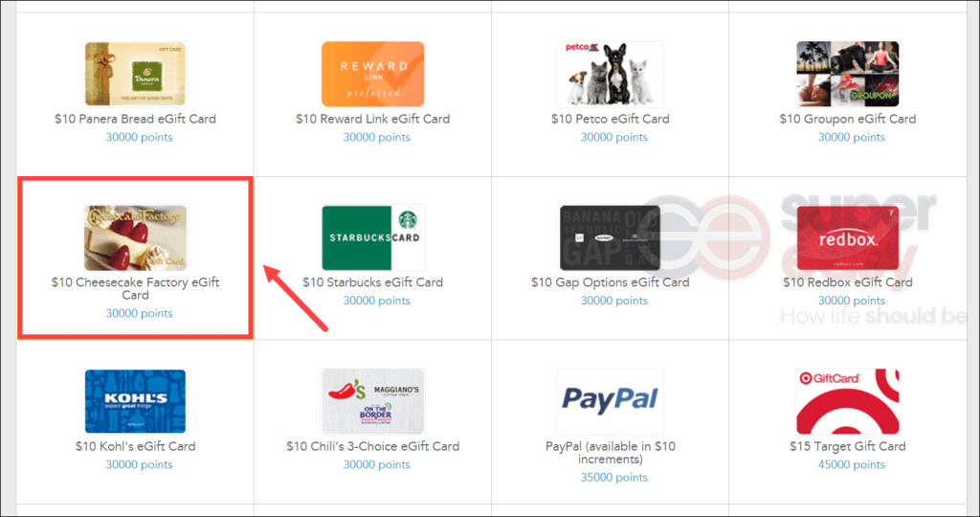Select the Chili's 3-Choice card image
This screenshot has width=980, height=517.
tap(373, 401)
